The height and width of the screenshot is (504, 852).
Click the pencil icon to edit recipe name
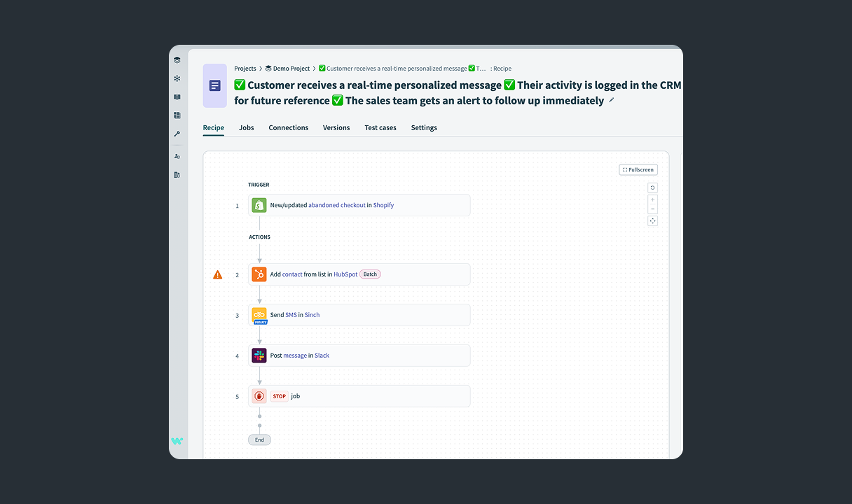611,101
